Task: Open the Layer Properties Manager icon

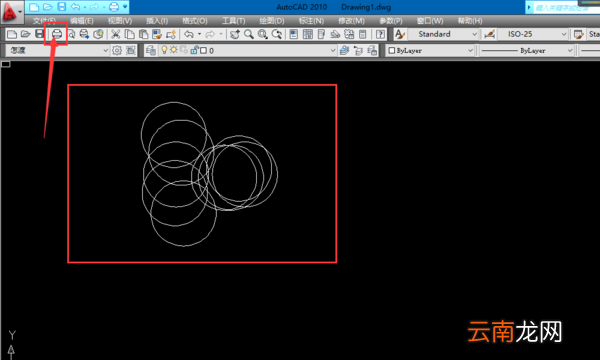Action: coord(151,50)
